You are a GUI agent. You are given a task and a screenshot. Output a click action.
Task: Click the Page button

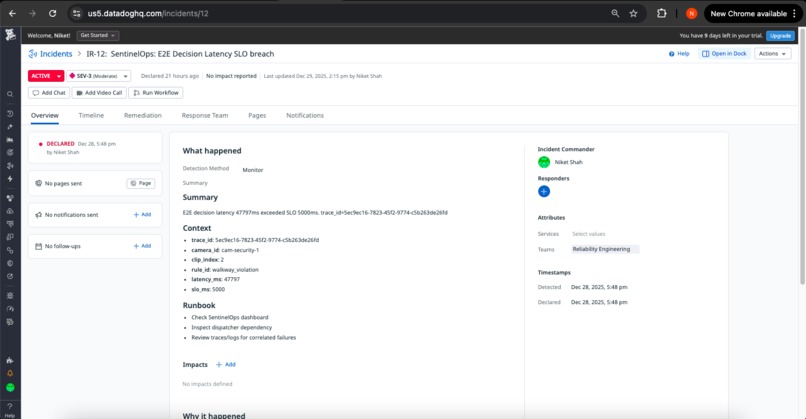click(141, 184)
